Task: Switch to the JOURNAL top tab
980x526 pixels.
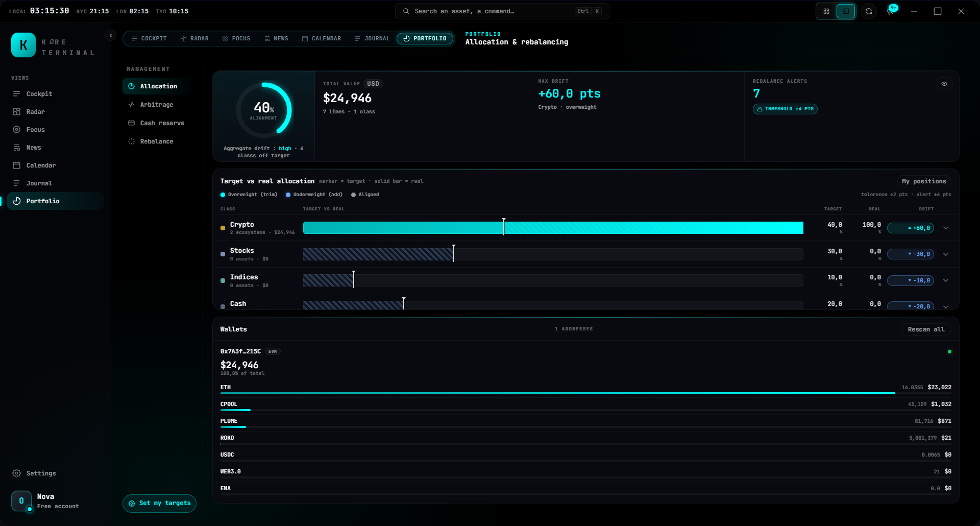Action: tap(372, 38)
